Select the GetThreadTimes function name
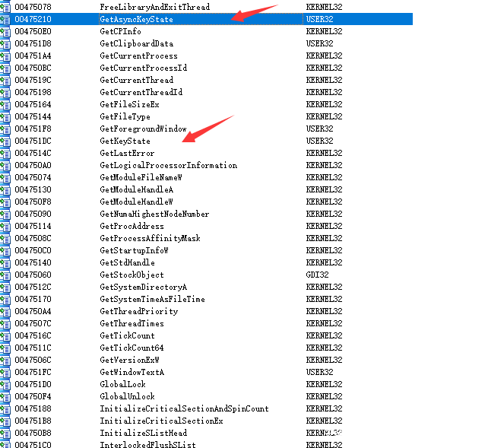488x448 pixels. 132,323
